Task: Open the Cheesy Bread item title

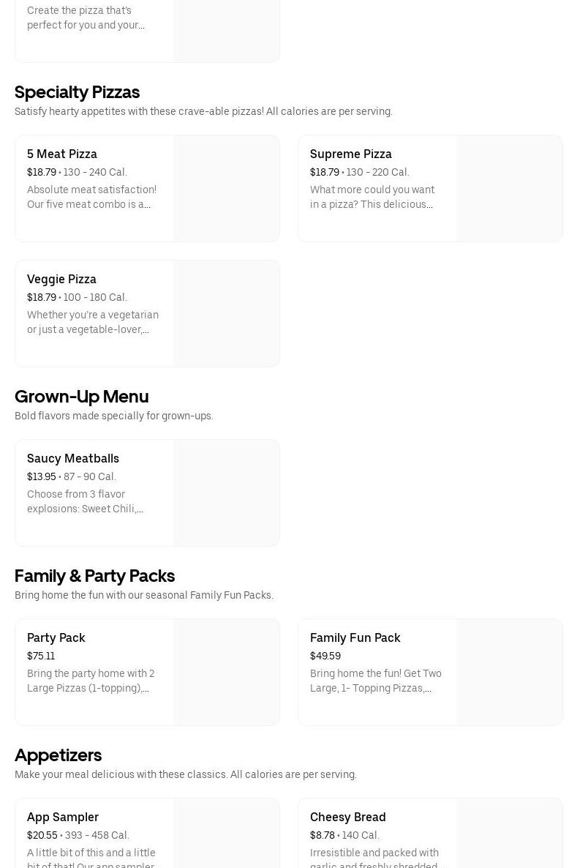Action: tap(347, 817)
